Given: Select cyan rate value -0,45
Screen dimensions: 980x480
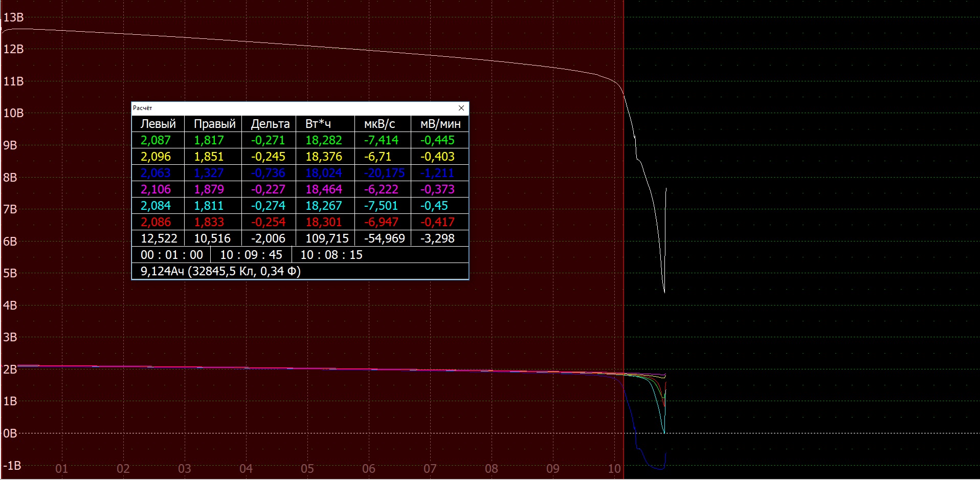Looking at the screenshot, I should [x=434, y=206].
